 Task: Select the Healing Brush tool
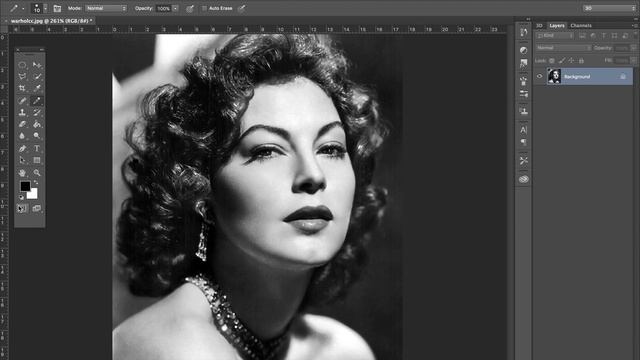[22, 100]
